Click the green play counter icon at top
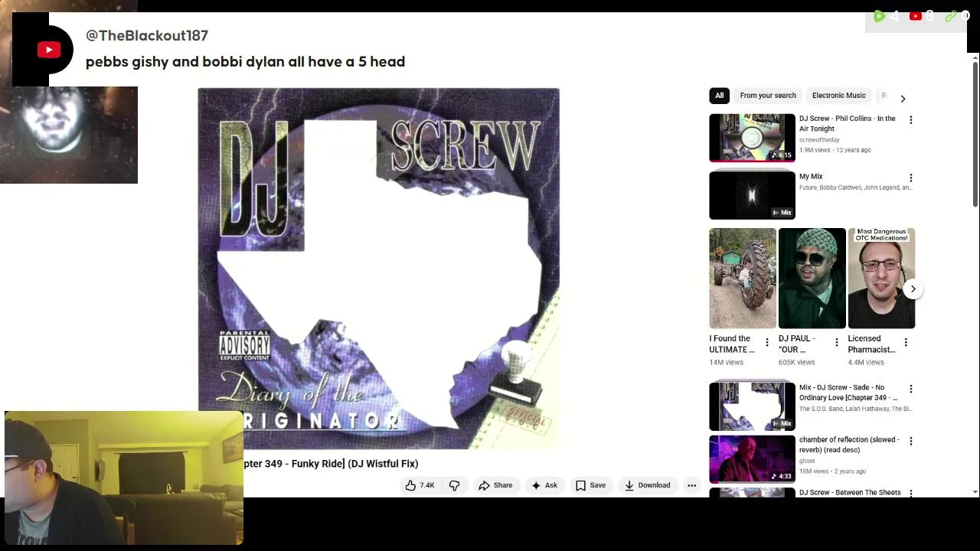Screen dimensions: 980x551 [x=879, y=16]
